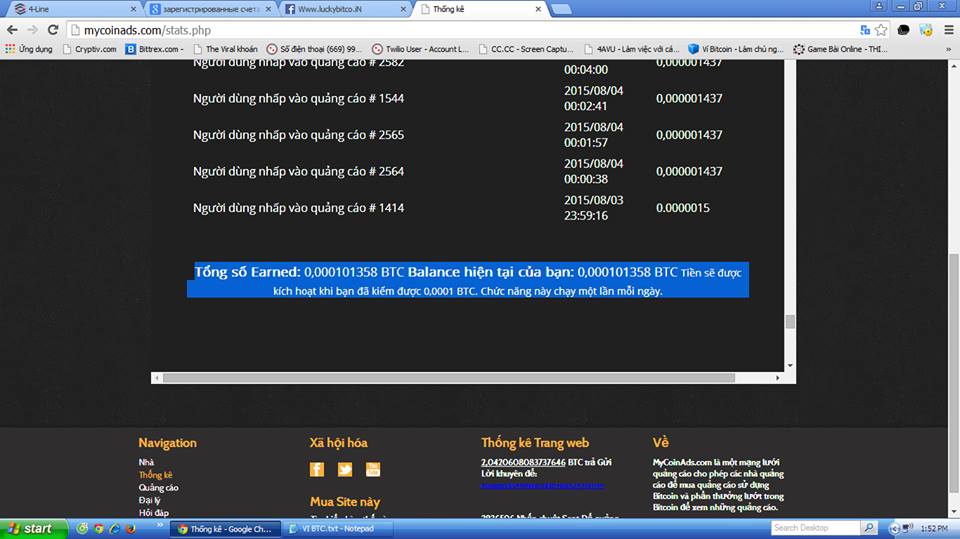Open the Bittrex.com bookmark
This screenshot has width=960, height=539.
[x=154, y=49]
